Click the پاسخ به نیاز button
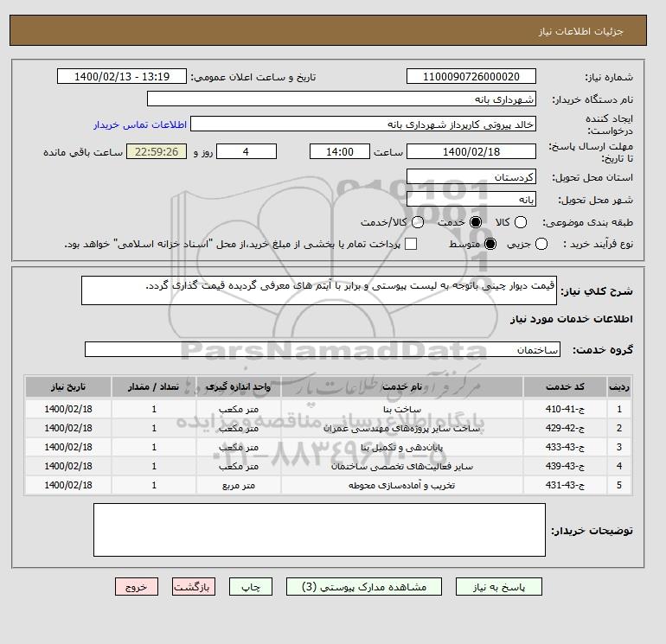The width and height of the screenshot is (666, 644). 499,587
